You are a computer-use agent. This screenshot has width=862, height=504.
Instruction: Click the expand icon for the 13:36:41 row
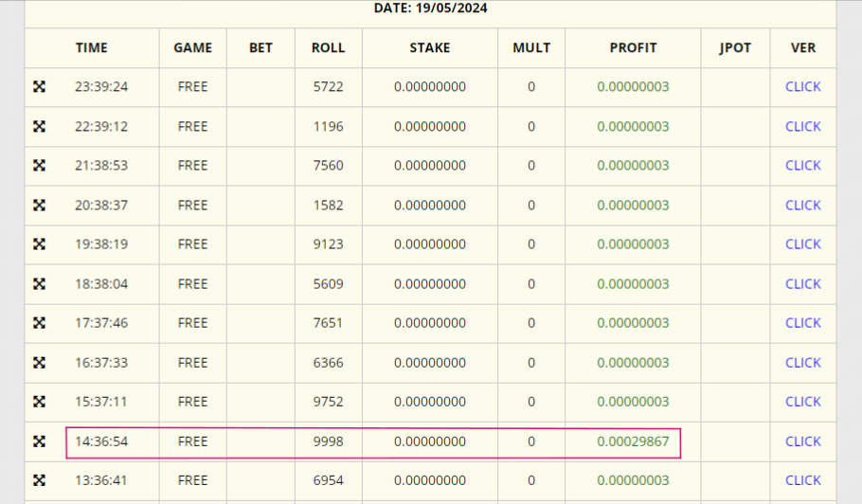coord(39,480)
